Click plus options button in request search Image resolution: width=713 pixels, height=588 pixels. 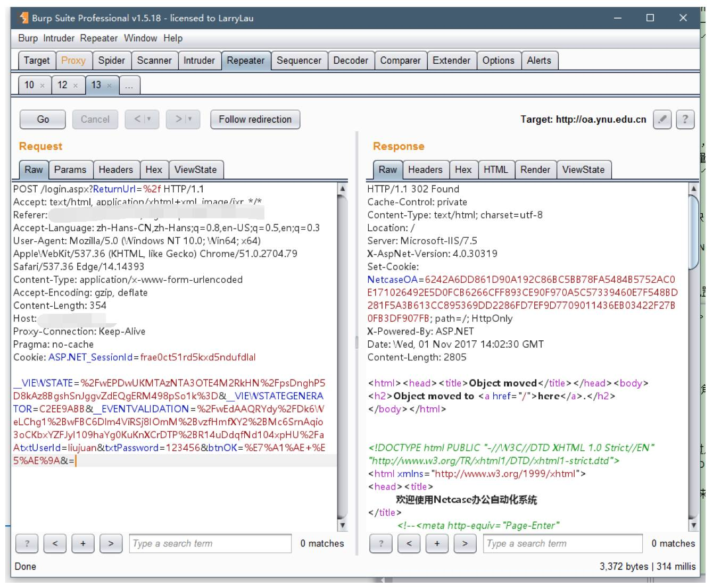tap(82, 543)
